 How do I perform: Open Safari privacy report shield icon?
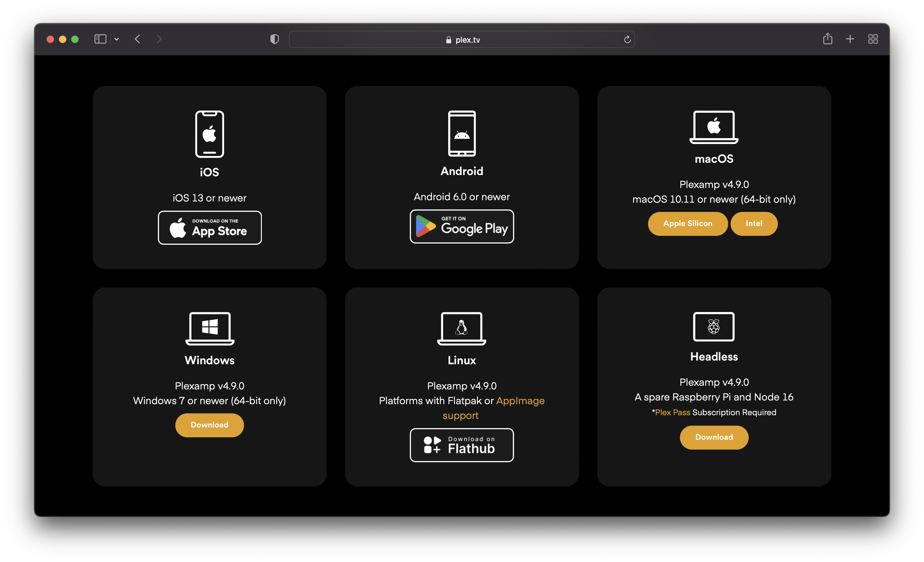click(274, 39)
